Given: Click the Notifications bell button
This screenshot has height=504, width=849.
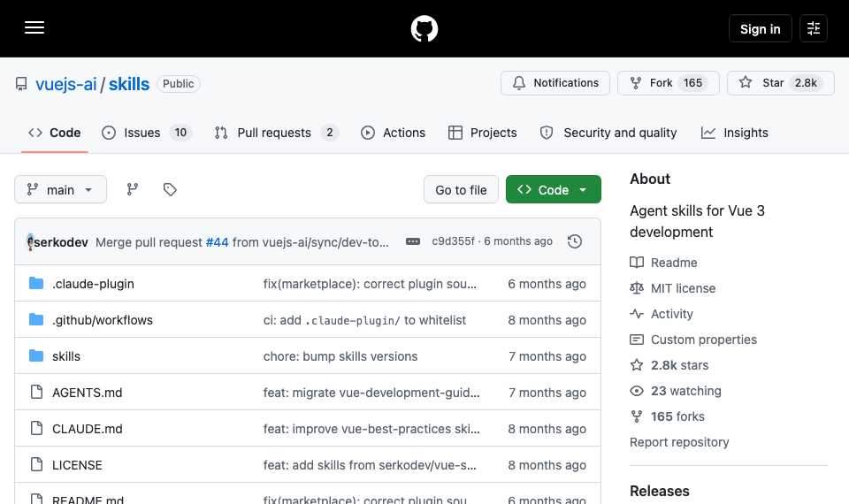Looking at the screenshot, I should [x=555, y=83].
